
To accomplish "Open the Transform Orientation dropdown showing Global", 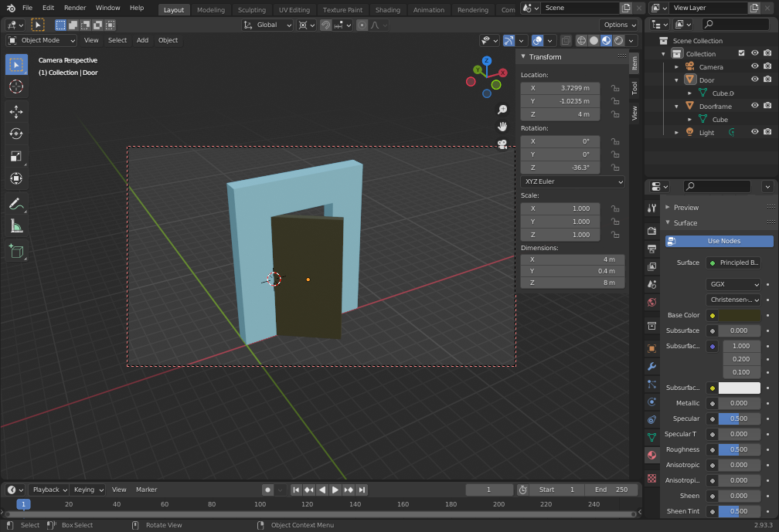I will [x=267, y=25].
